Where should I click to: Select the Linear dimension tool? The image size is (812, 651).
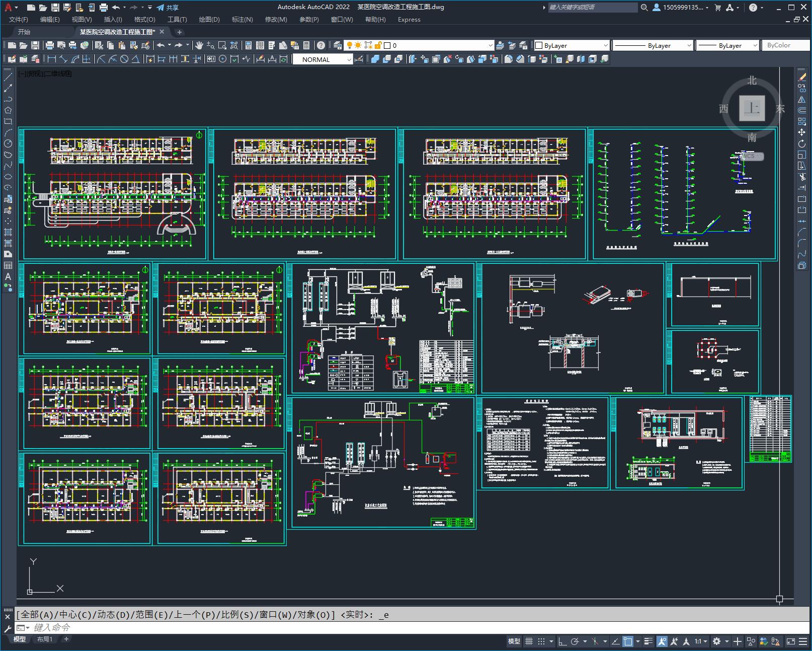[52, 59]
